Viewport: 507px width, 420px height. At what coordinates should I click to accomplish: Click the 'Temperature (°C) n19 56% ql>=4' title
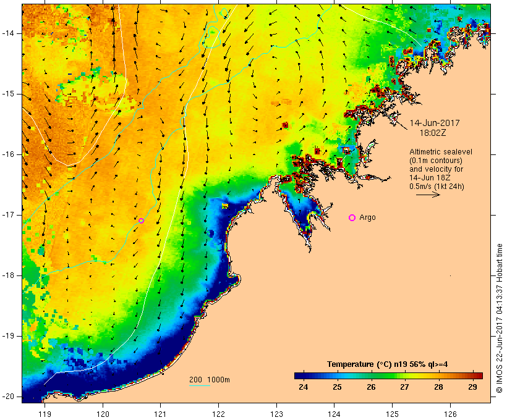388,364
